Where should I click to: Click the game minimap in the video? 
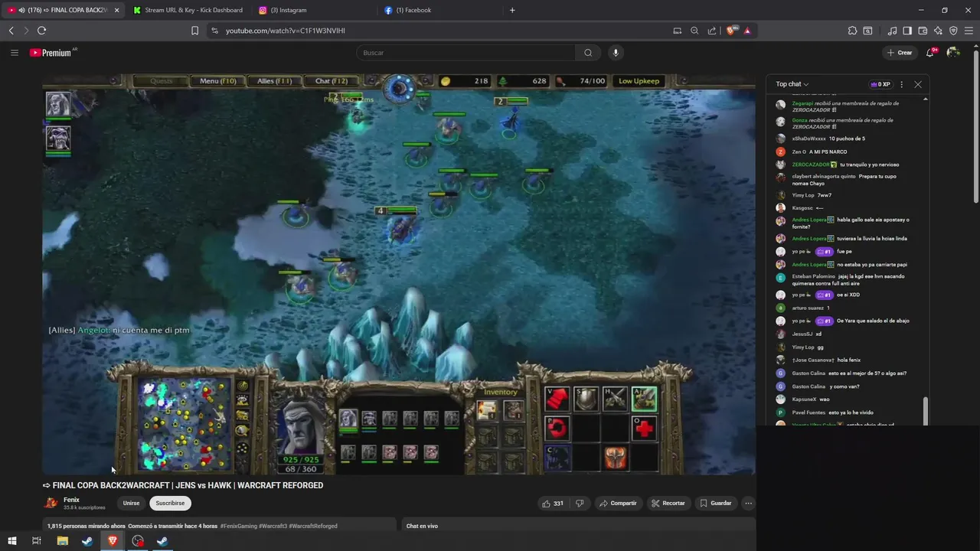point(185,424)
